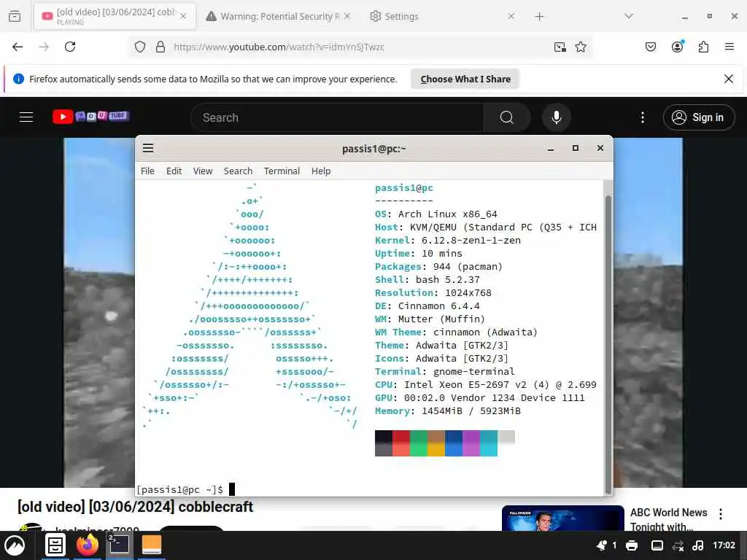Open the desktop application launcher menu
Image resolution: width=747 pixels, height=560 pixels.
tap(15, 545)
